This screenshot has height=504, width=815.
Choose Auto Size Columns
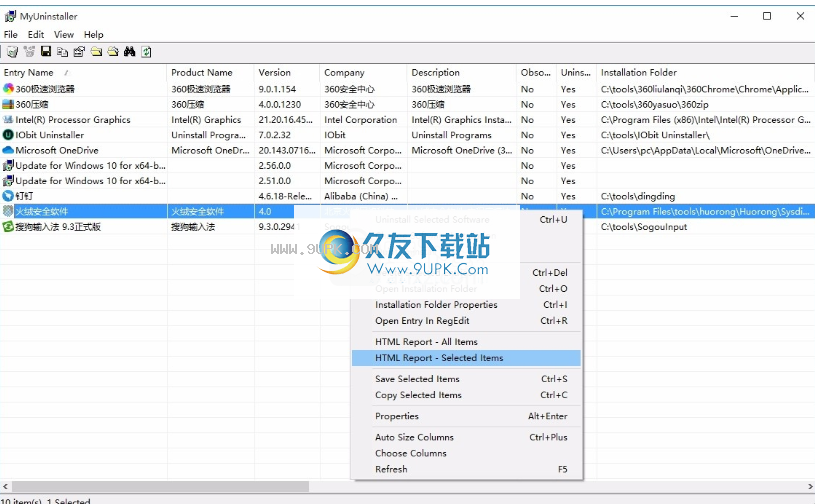point(466,437)
